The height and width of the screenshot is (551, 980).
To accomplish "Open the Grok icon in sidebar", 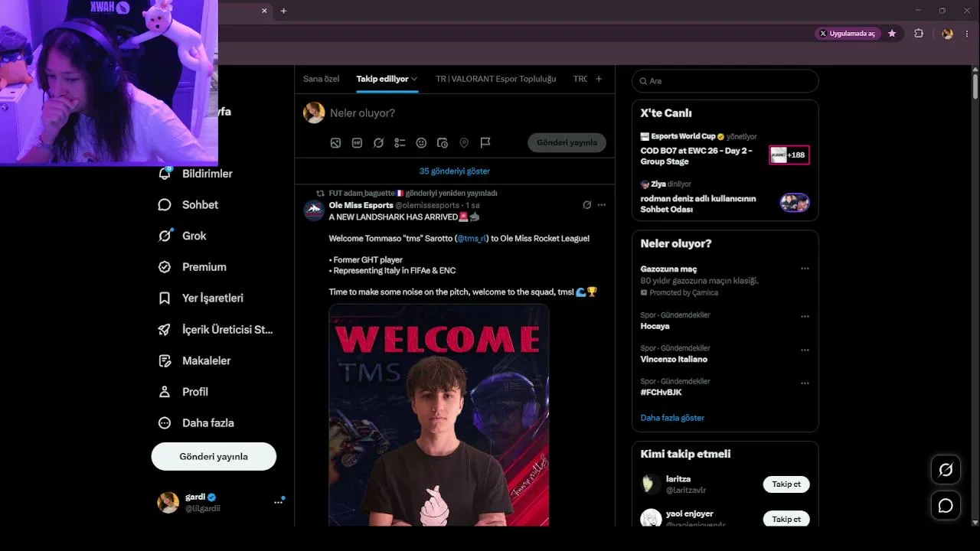I will tap(165, 236).
